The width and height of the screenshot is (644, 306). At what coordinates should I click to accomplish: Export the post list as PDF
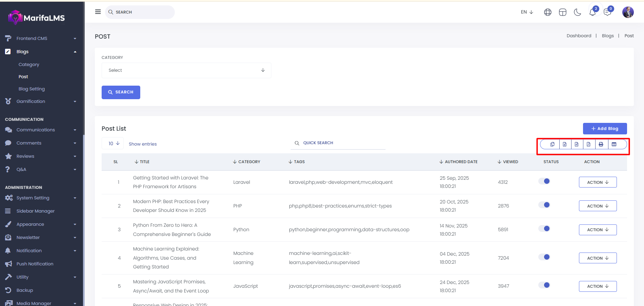coord(588,145)
